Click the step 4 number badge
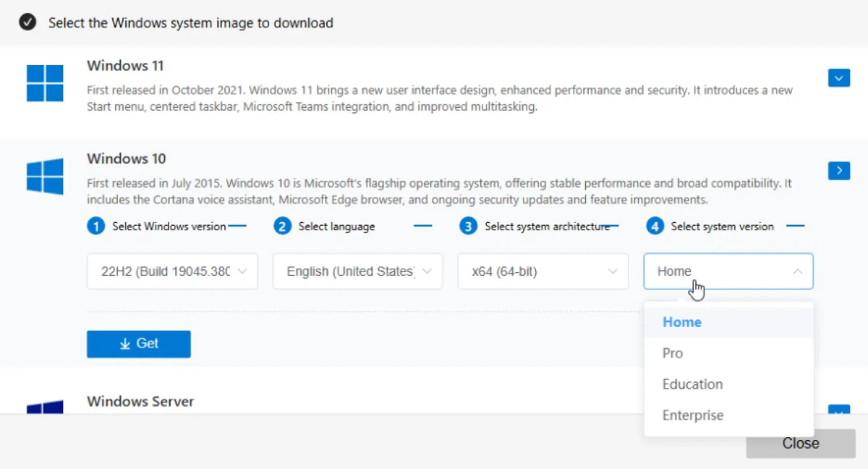Image resolution: width=868 pixels, height=469 pixels. point(655,227)
